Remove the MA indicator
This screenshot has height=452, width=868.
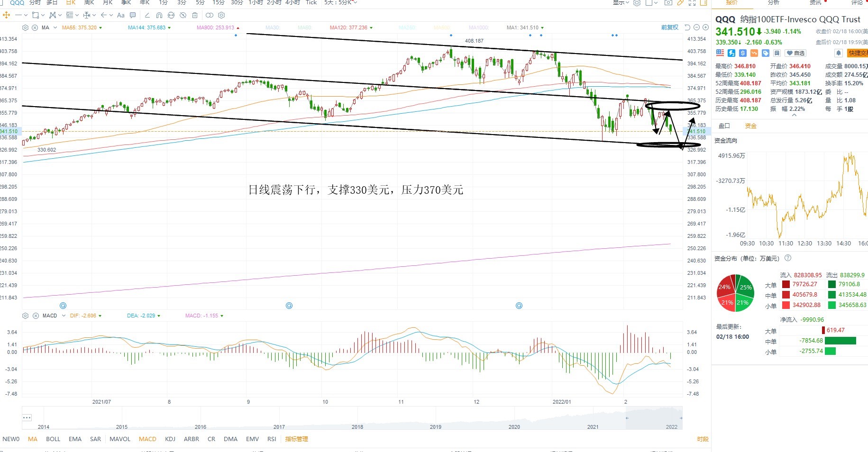tap(35, 27)
